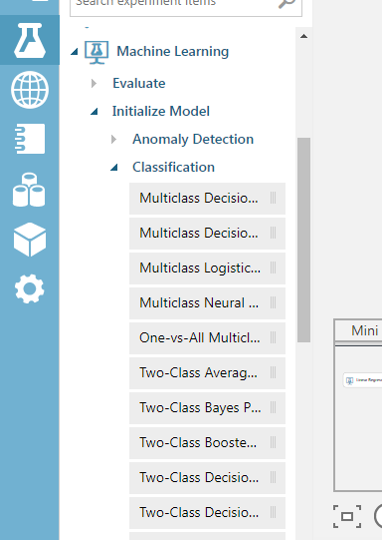Click the drag grip on Multiclass Logistic item
This screenshot has width=382, height=540.
[273, 268]
